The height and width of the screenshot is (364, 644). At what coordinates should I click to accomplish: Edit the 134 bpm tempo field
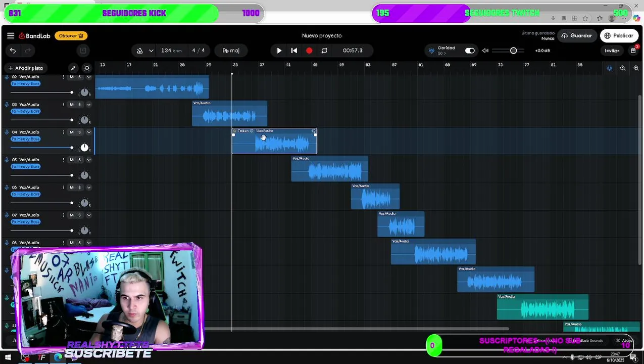(x=171, y=51)
